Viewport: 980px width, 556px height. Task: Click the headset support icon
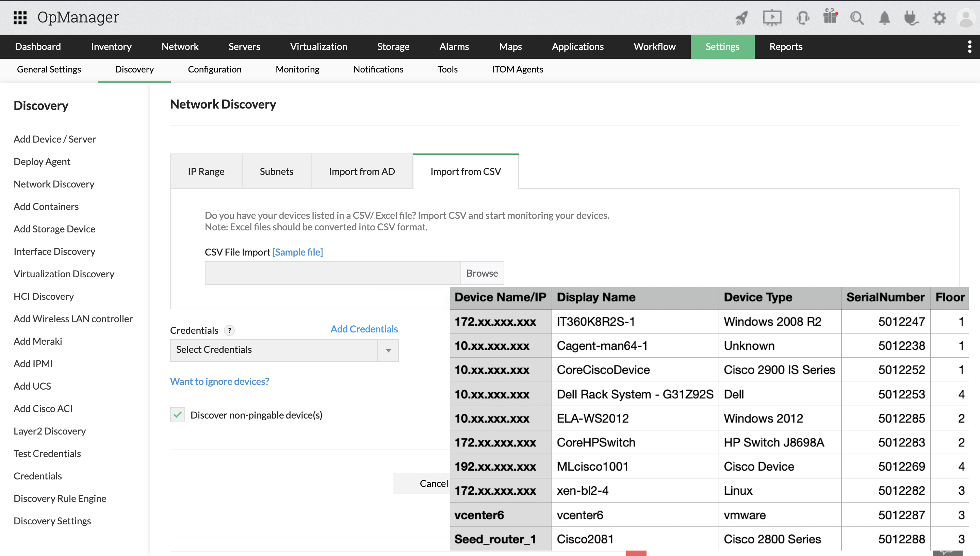(802, 18)
